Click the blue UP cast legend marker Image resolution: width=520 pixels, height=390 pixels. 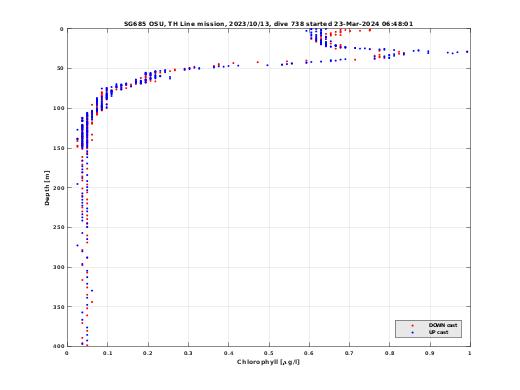pyautogui.click(x=413, y=333)
